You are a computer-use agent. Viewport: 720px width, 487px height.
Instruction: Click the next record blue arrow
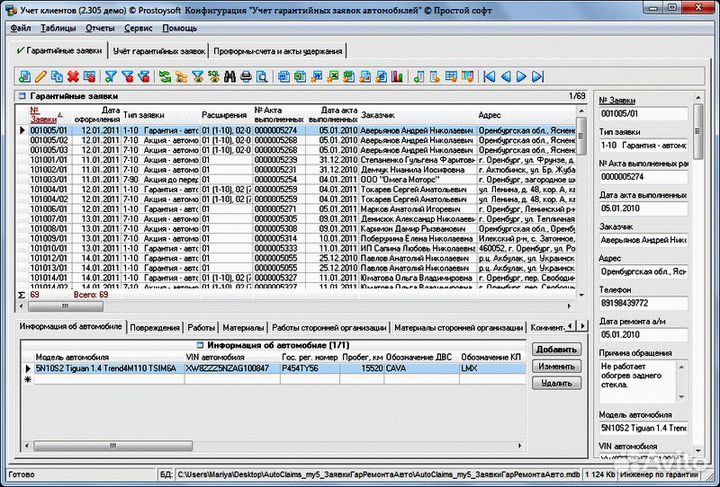[x=521, y=76]
